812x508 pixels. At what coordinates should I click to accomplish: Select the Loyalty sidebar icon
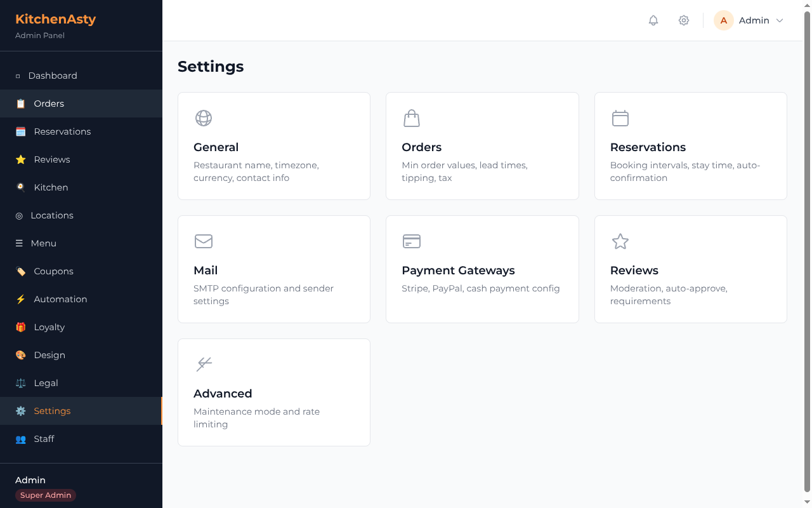[x=20, y=327]
